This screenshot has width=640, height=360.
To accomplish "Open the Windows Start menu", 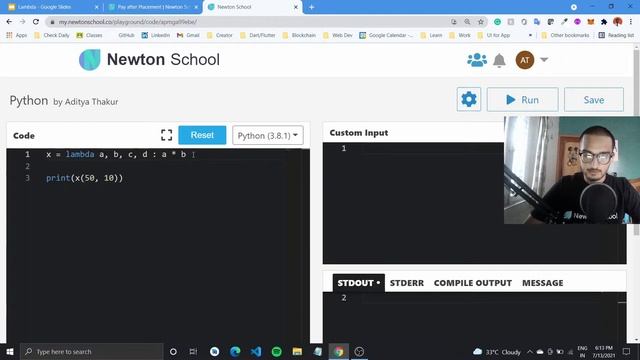I will pos(10,351).
